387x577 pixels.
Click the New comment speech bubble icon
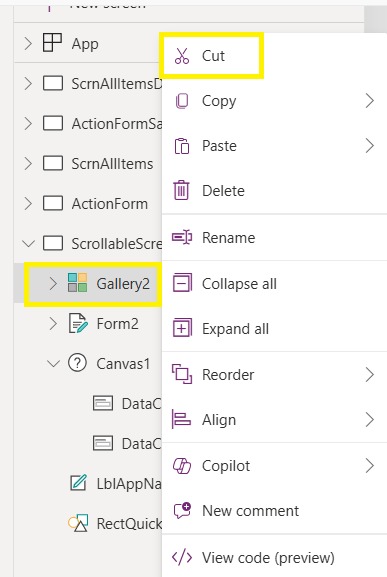182,510
